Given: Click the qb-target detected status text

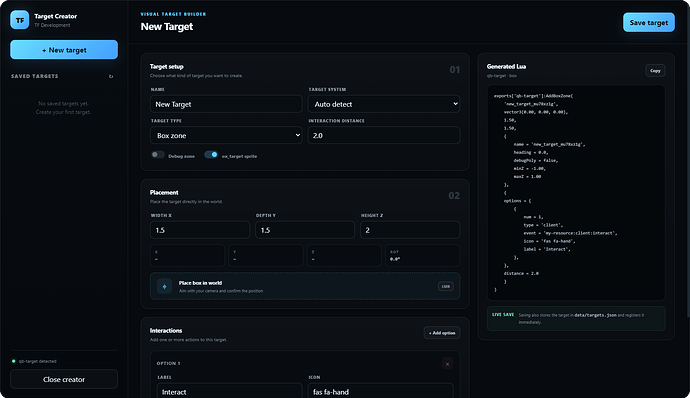Looking at the screenshot, I should [x=37, y=361].
